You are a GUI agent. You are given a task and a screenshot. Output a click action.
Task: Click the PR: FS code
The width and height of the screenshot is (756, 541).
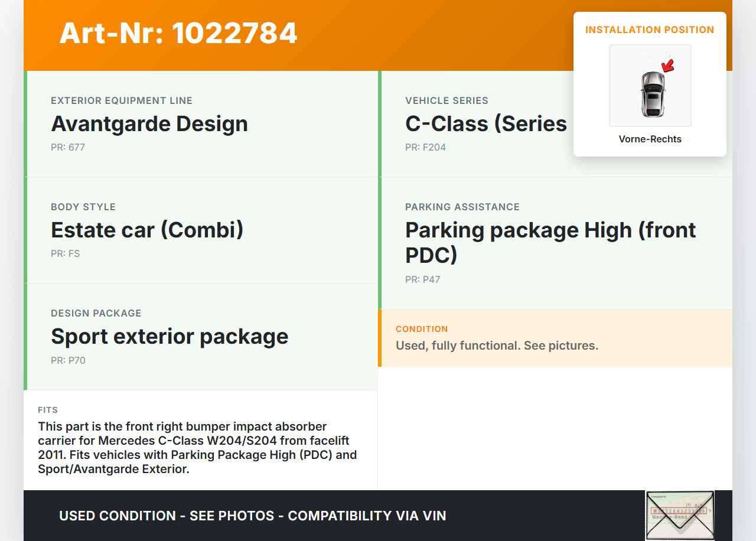(x=65, y=254)
